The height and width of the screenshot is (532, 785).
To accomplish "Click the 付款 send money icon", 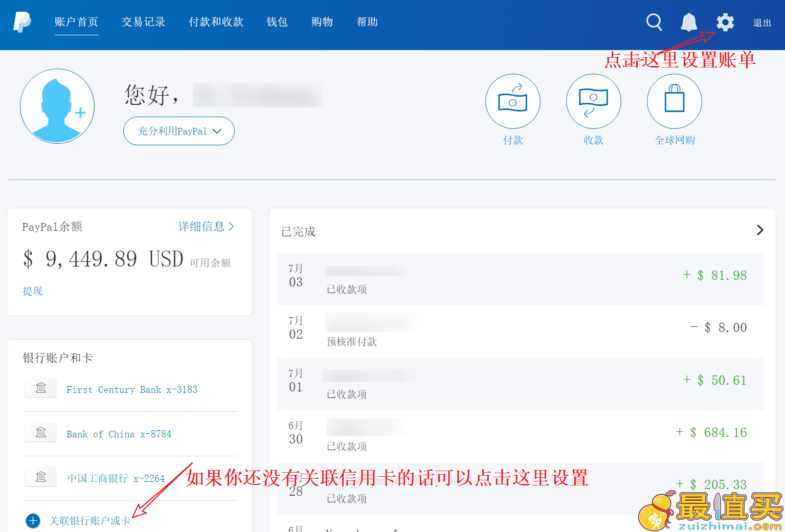I will pos(513,101).
